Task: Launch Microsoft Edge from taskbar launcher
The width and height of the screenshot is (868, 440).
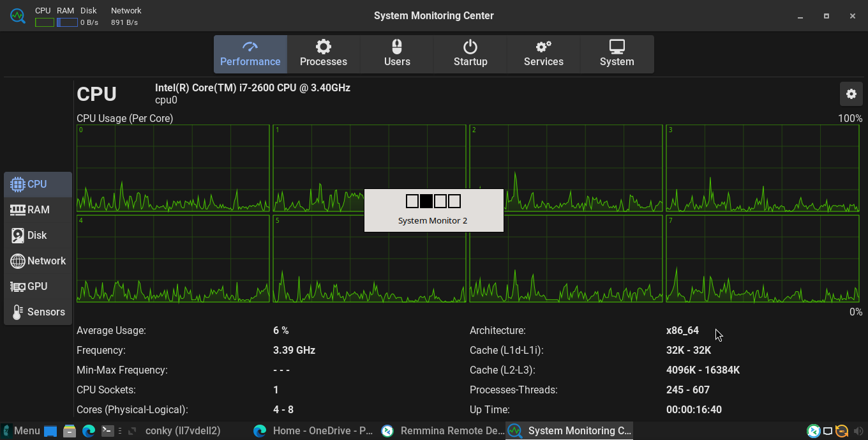Action: [89, 431]
